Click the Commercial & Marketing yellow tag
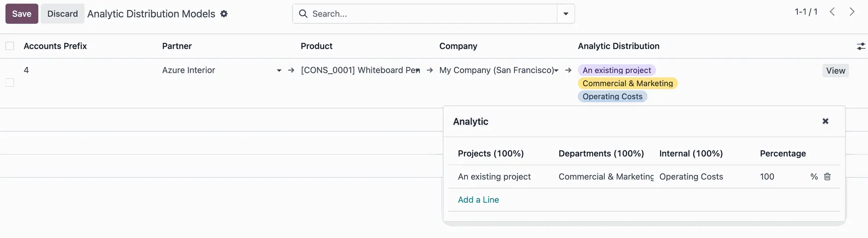The image size is (868, 238). tap(627, 83)
